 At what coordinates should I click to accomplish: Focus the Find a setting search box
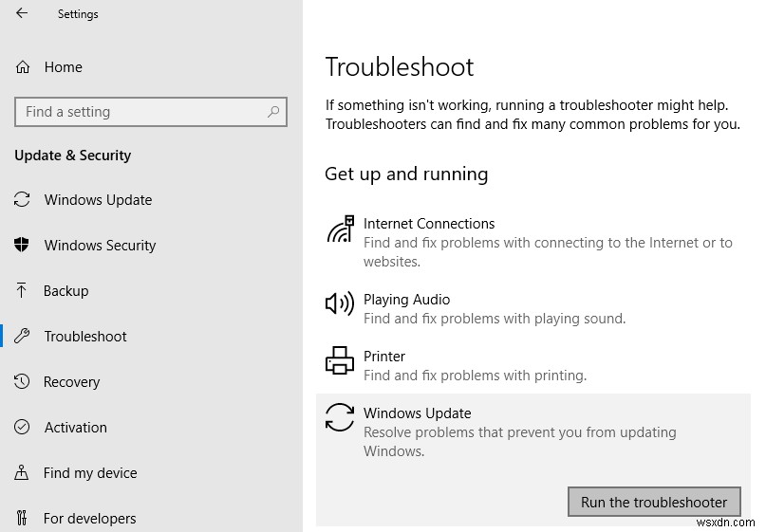point(142,112)
